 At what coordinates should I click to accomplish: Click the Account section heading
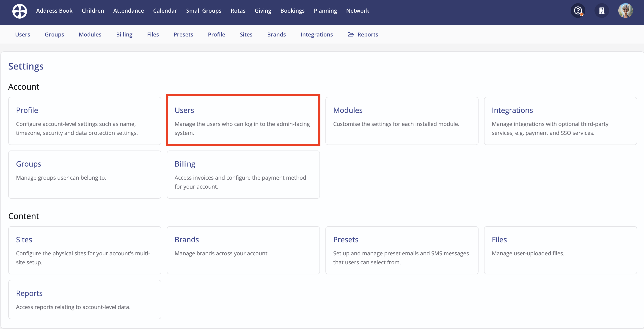tap(24, 86)
